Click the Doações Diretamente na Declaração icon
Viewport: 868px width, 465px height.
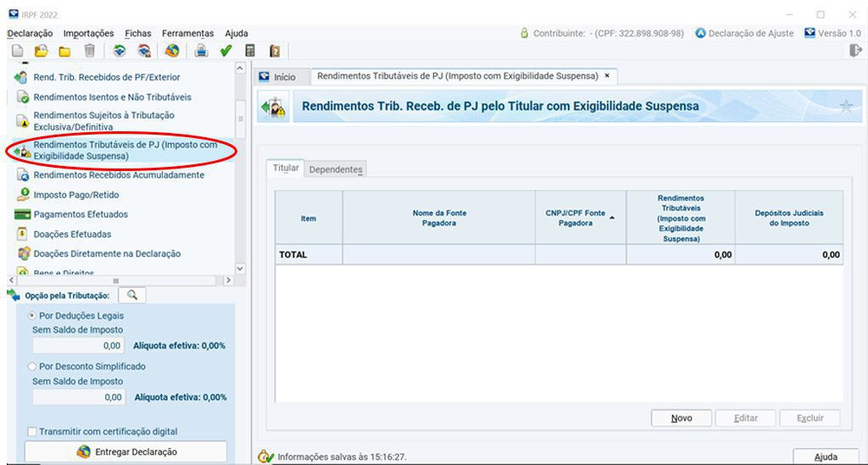(23, 253)
